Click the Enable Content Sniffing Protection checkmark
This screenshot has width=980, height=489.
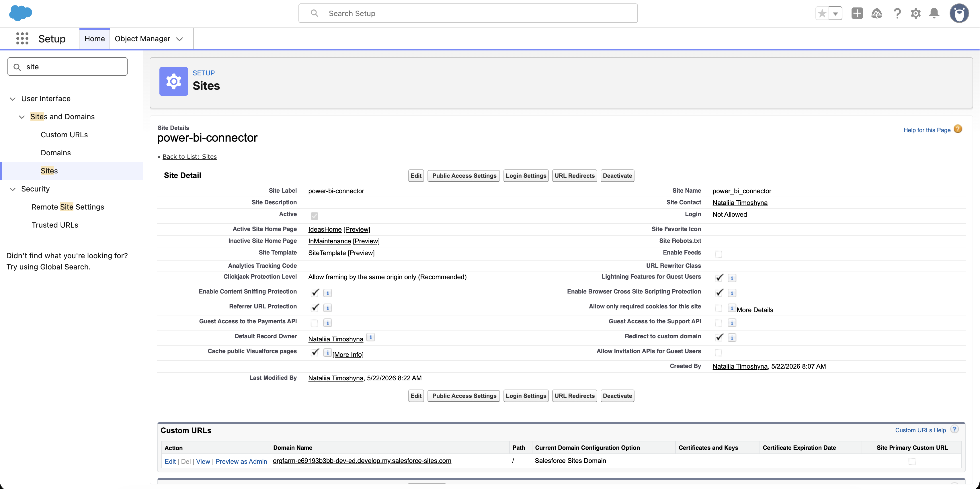[x=315, y=292]
